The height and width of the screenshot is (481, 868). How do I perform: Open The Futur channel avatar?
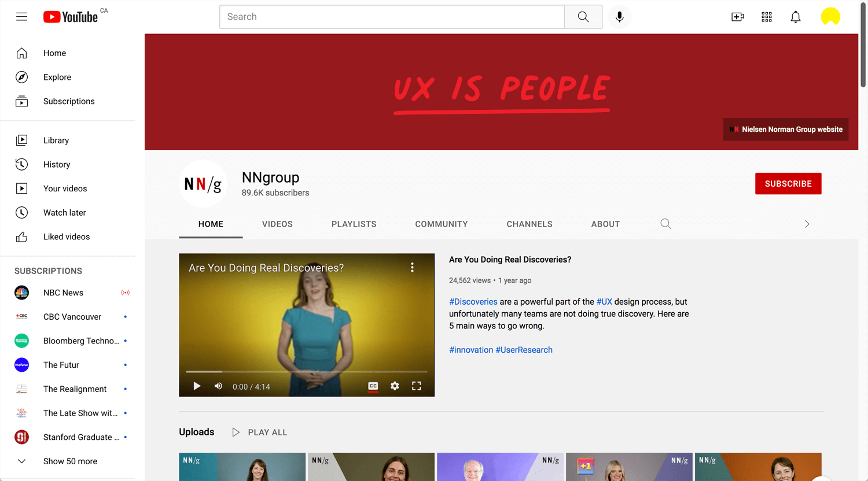tap(21, 365)
